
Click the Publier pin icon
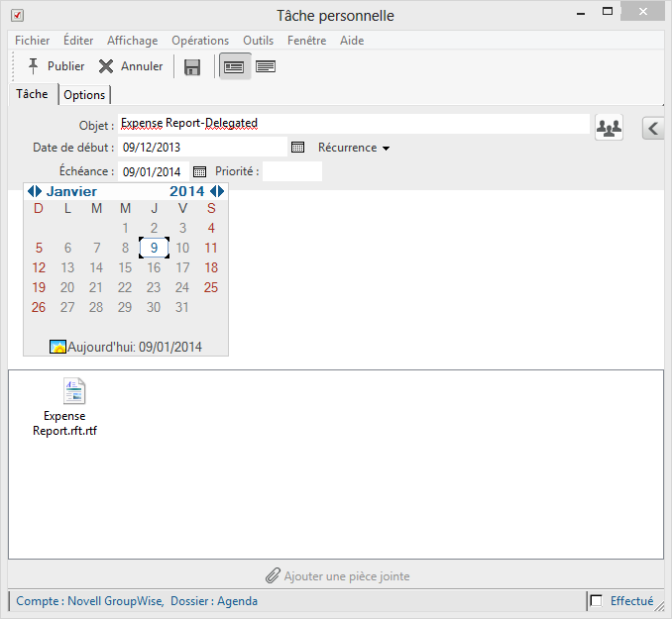click(x=33, y=66)
